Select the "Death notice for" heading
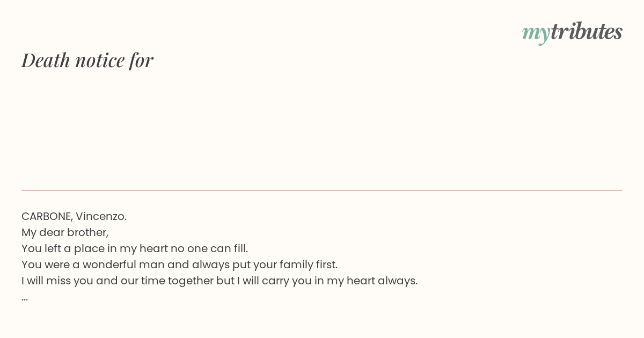 (x=87, y=60)
